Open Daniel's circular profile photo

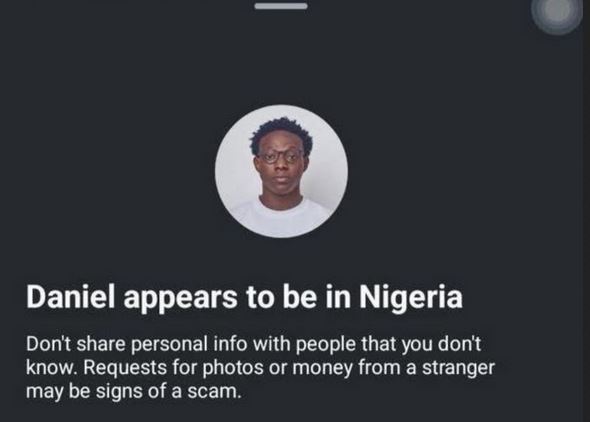(281, 171)
